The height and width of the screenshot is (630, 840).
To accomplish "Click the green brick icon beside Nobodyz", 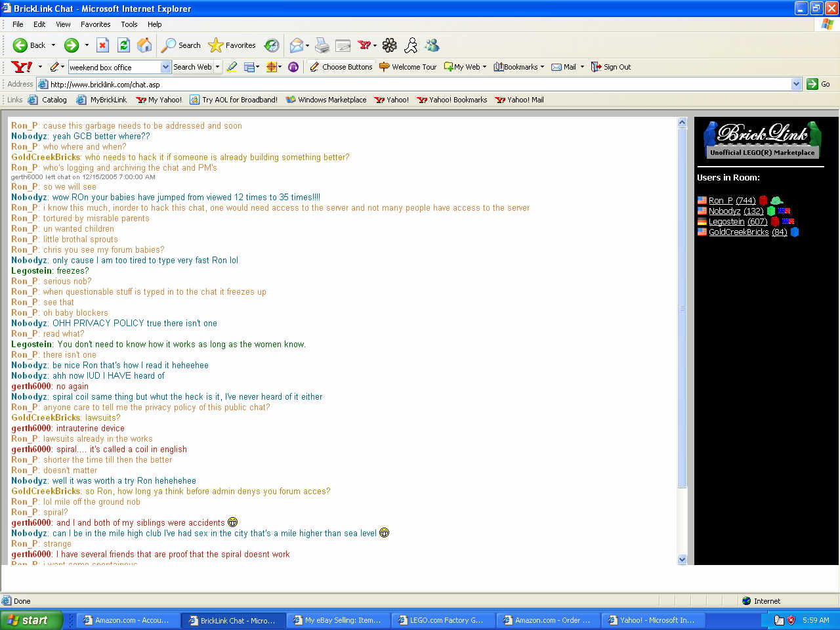I will click(x=771, y=210).
